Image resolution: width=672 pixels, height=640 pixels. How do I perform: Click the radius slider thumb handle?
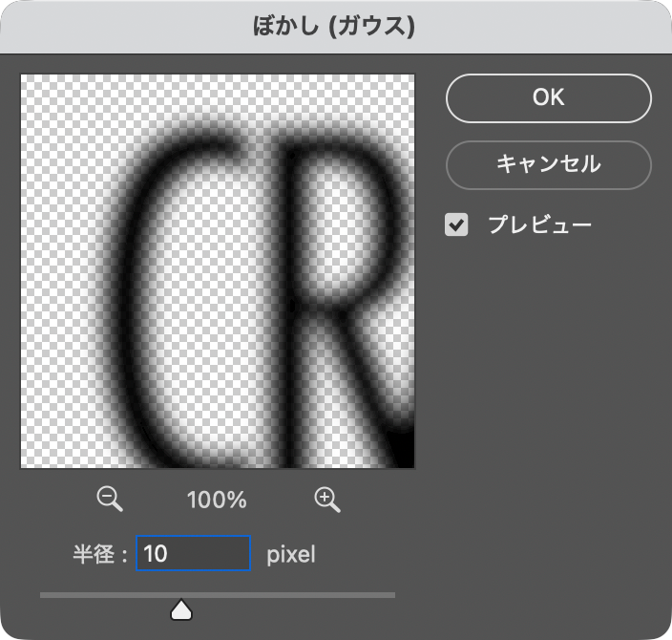pyautogui.click(x=180, y=608)
